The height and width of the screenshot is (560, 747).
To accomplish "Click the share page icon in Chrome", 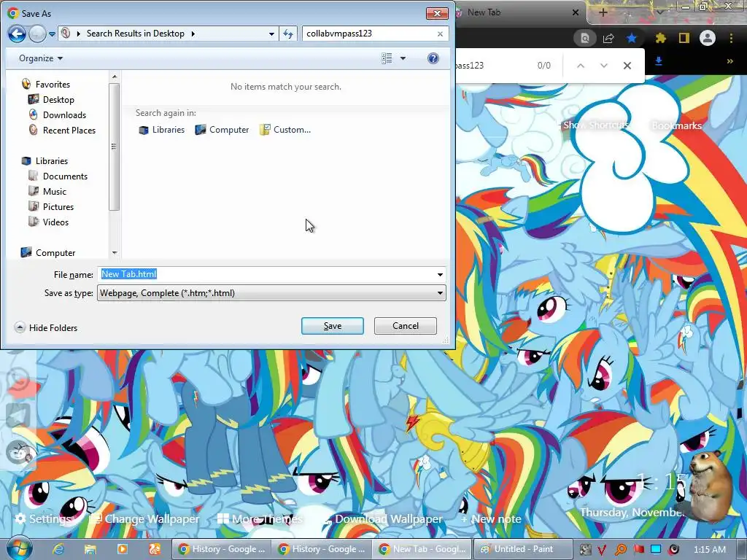I will pyautogui.click(x=608, y=38).
